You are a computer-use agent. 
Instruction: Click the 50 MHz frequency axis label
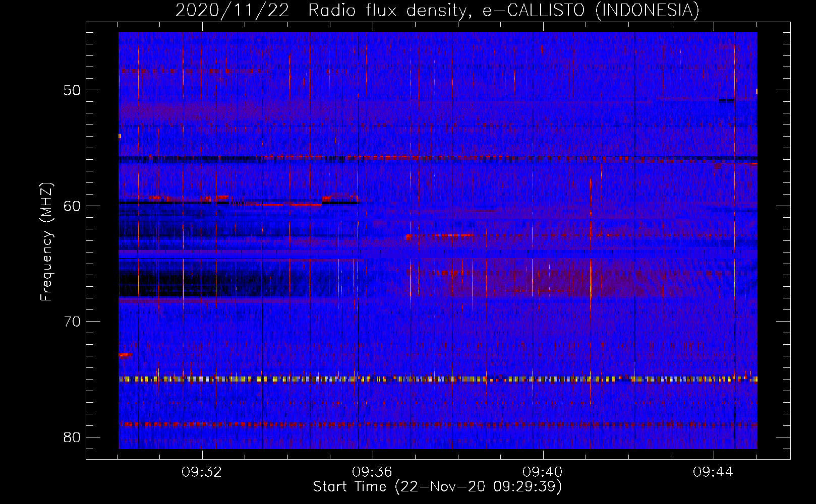(73, 91)
